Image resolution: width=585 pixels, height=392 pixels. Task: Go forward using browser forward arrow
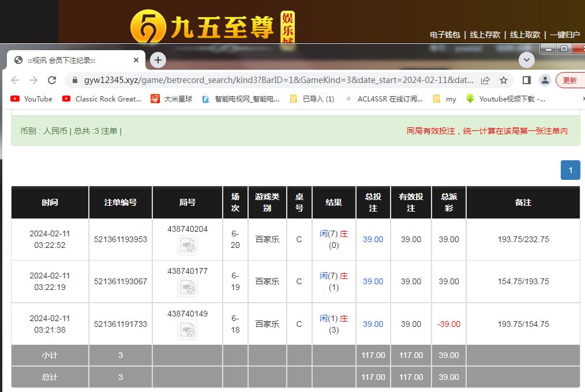coord(33,80)
